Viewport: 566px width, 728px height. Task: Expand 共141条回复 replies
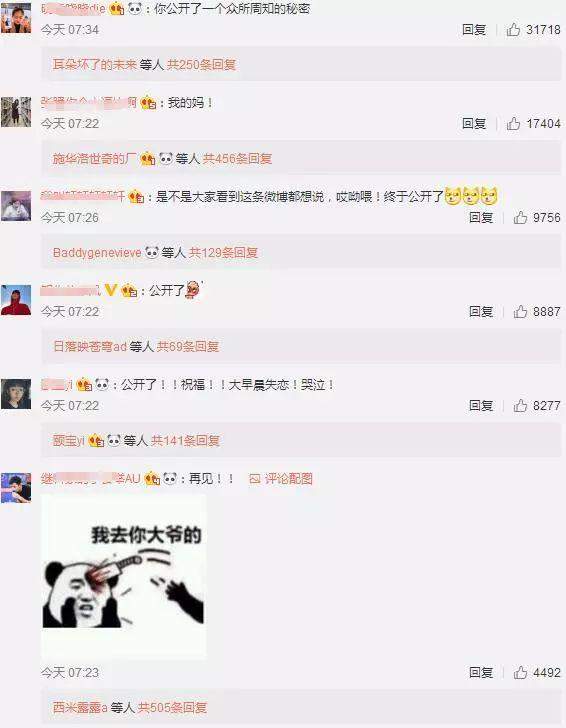185,440
